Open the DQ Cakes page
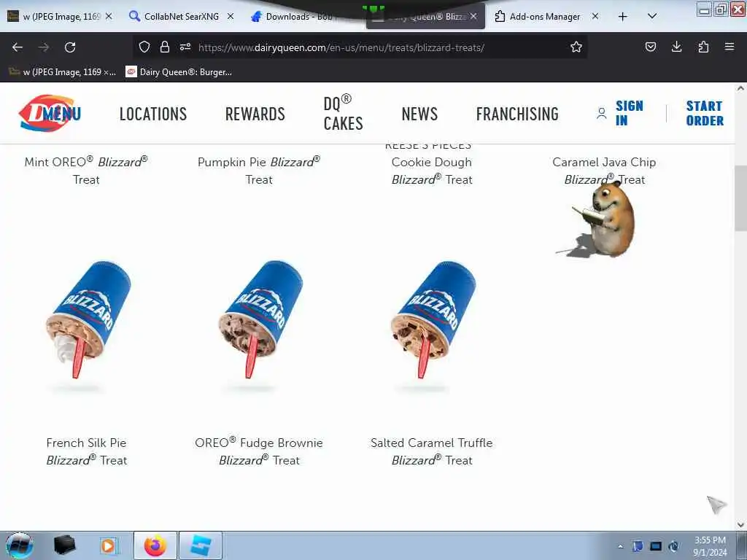The height and width of the screenshot is (560, 747). (343, 113)
